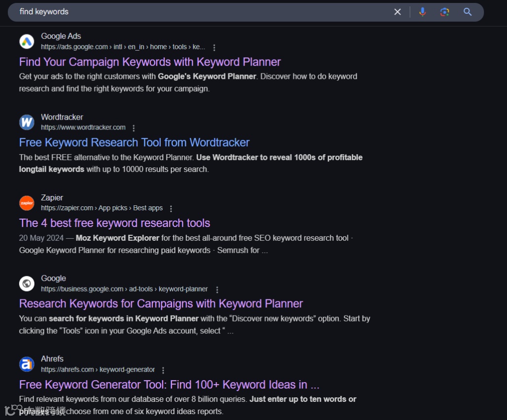Click the bold 'Moz Keyword Explorer' snippet text

[117, 238]
